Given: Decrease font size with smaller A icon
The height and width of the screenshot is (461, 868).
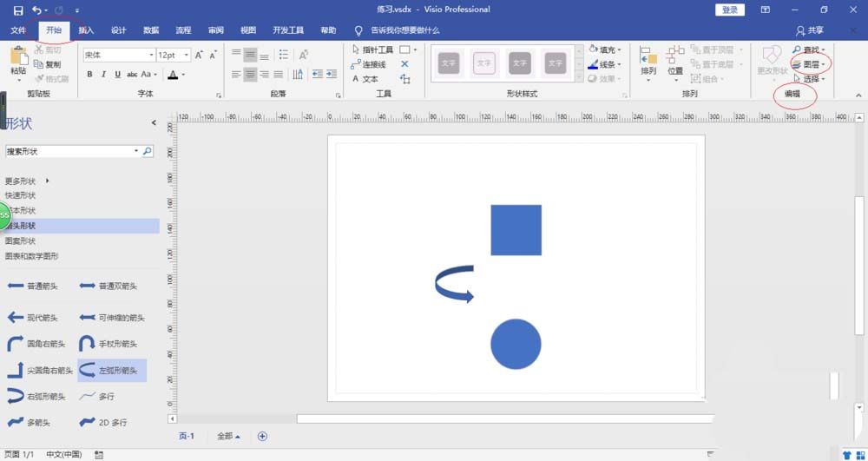Looking at the screenshot, I should click(214, 55).
